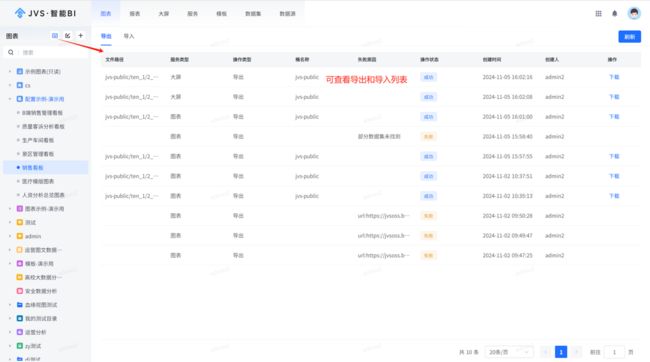Download the export created 2024-11-02 10:35:13
Screen dimensions: 650x362
(x=614, y=196)
